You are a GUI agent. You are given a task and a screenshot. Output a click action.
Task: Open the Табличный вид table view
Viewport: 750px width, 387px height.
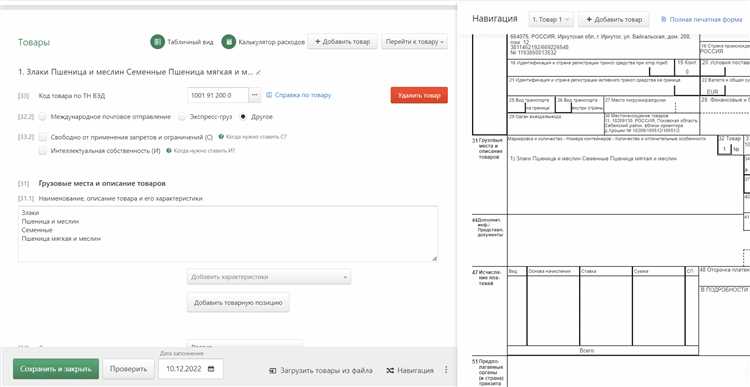182,42
